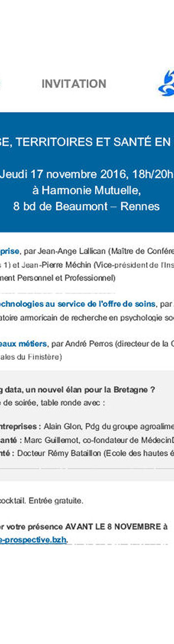The image size is (174, 644).
Task: Select the "8 bd de Beaumont – Rennes" address
Action: (87, 206)
